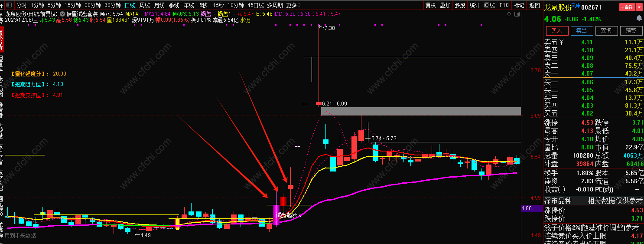The height and width of the screenshot is (244, 644).
Task: Click the 预警 alert button
Action: tap(631, 30)
